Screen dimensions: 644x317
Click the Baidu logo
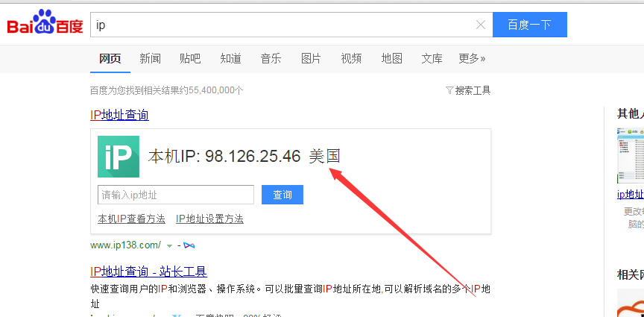pos(45,22)
